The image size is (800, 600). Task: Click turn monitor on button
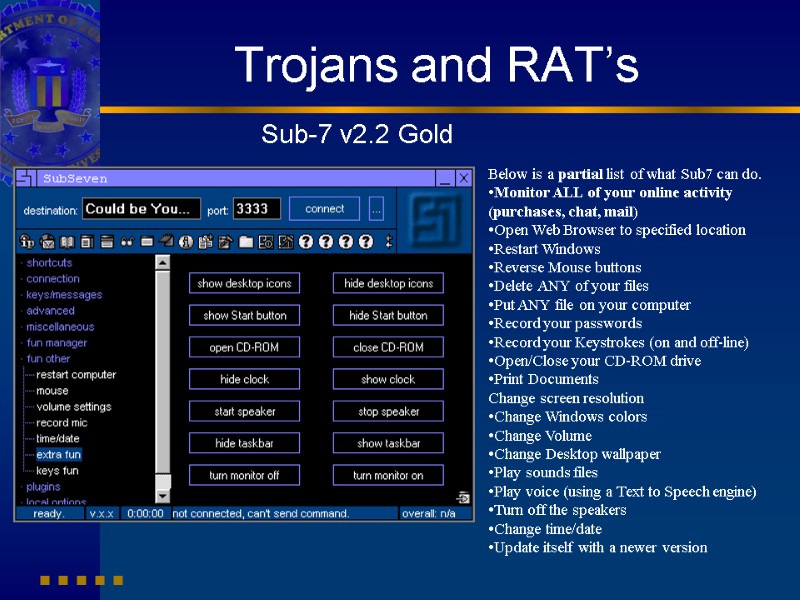[x=388, y=475]
